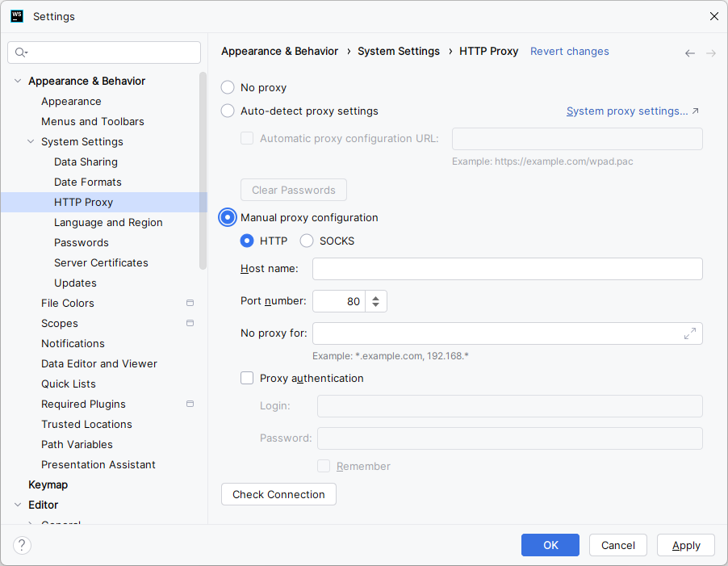Click the Cancel button
Viewport: 728px width, 566px height.
click(x=618, y=545)
